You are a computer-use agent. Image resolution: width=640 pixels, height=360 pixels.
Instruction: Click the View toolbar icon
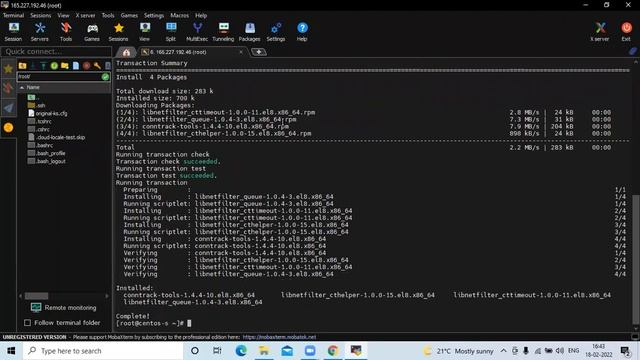point(144,32)
